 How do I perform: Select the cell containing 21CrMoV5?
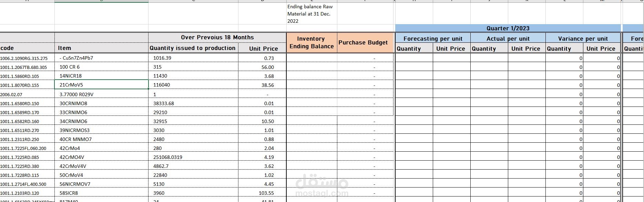[x=101, y=84]
